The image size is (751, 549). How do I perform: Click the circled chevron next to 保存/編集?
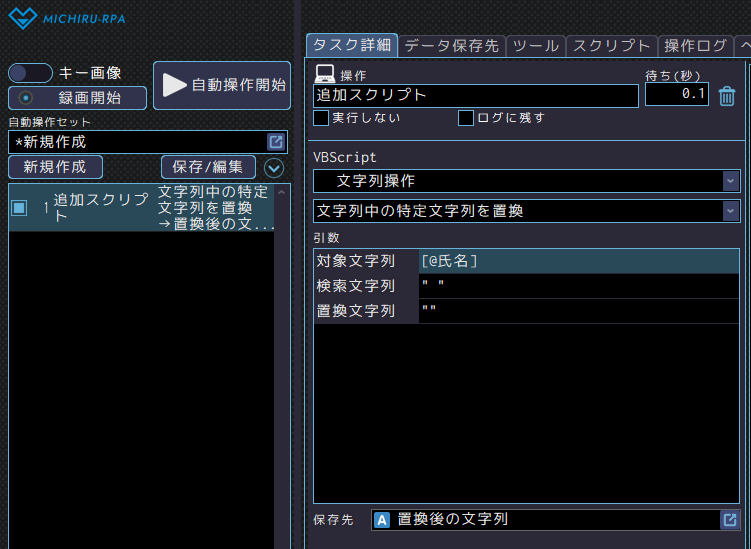274,168
